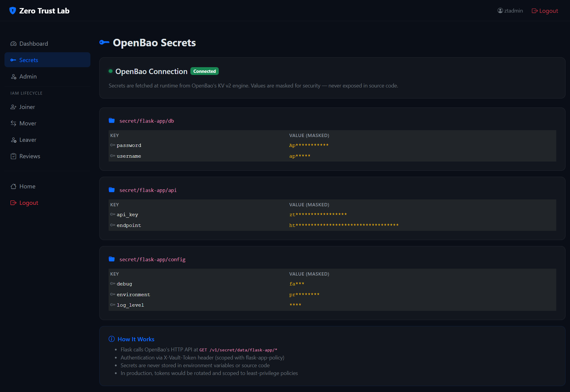Click the top-right Logout link

[x=545, y=11]
